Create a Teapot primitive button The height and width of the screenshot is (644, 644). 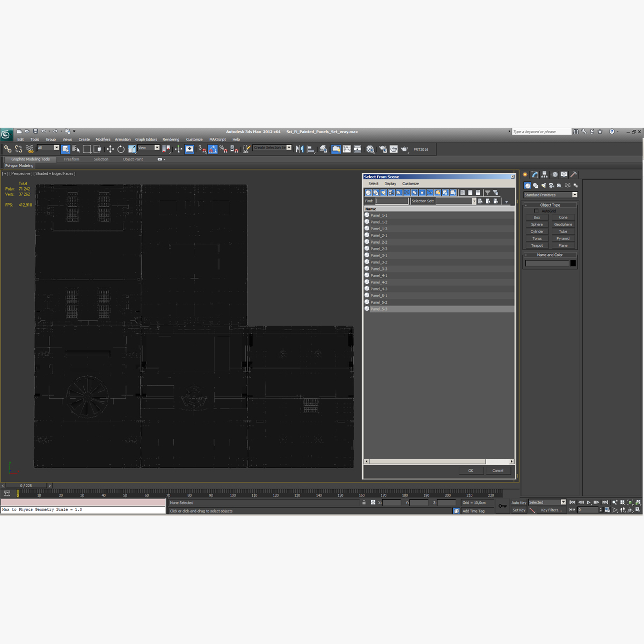[x=537, y=245]
